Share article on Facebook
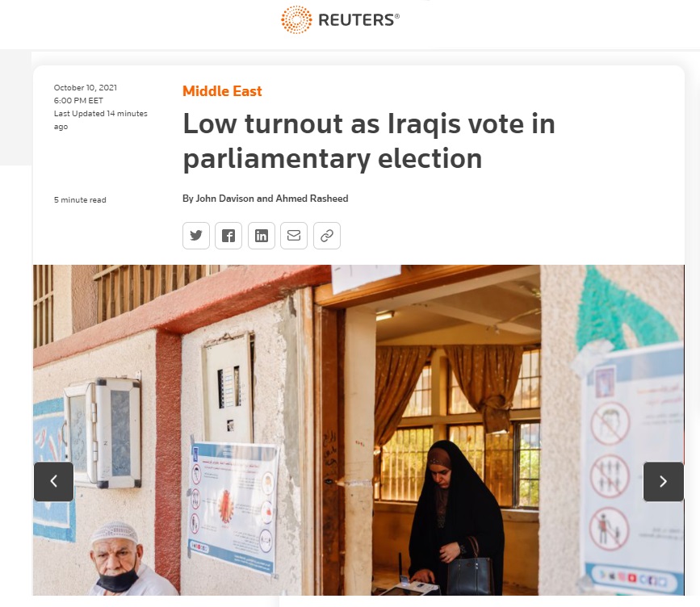Viewport: 700px width, 607px height. pos(228,236)
